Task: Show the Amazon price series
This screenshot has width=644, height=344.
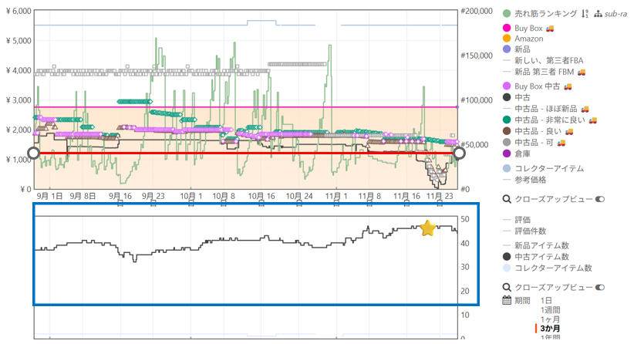Action: tap(528, 39)
